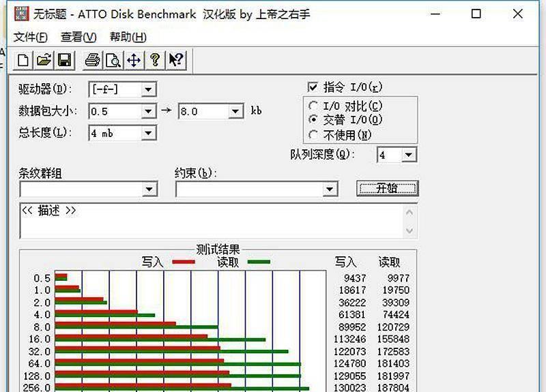Click the Print toolbar icon
Screen dimensions: 546x392
click(93, 60)
